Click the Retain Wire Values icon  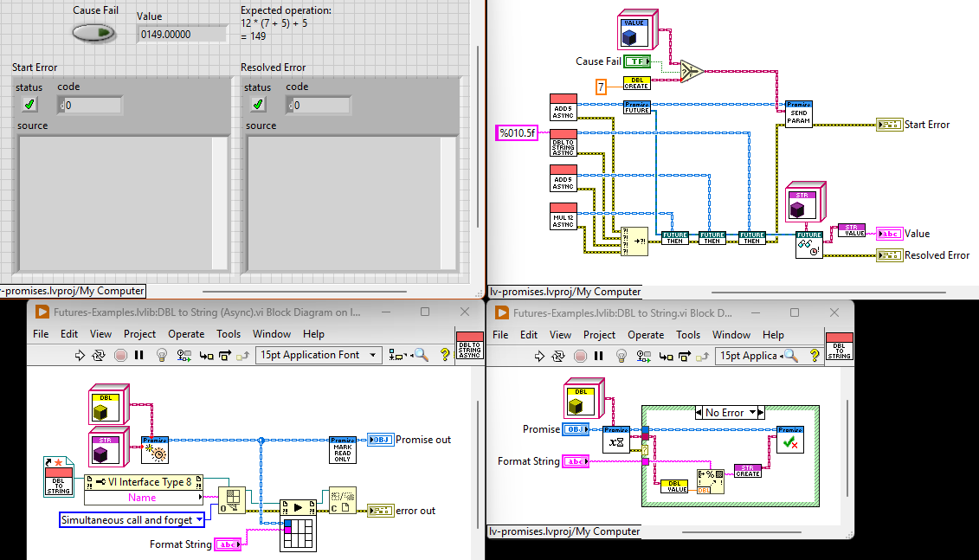click(183, 355)
